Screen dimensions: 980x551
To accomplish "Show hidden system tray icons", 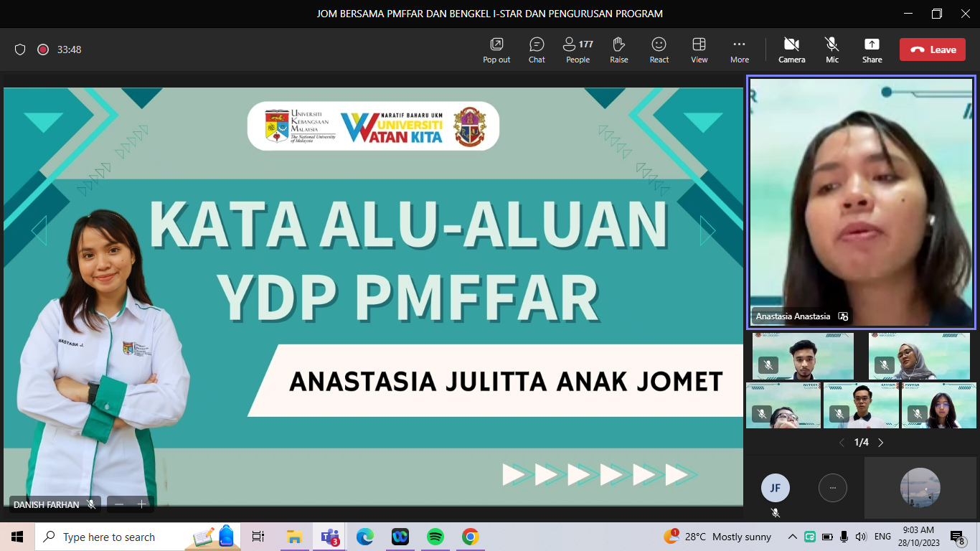I will (x=792, y=537).
